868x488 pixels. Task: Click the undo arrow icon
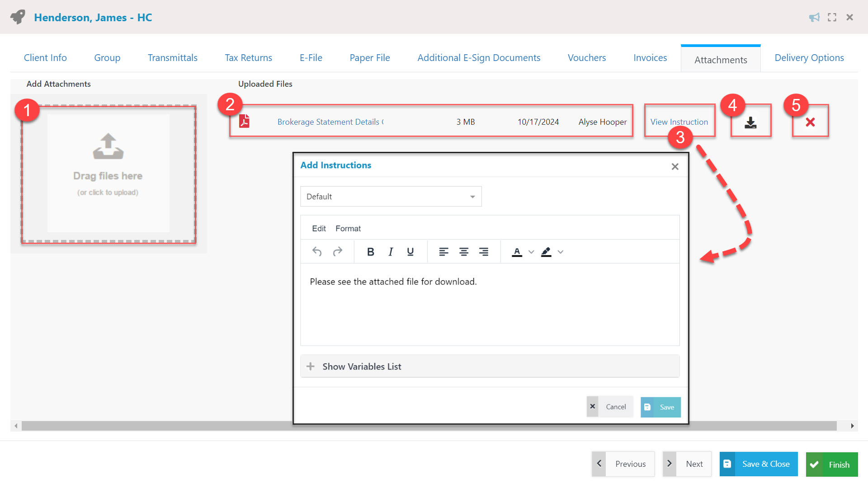click(317, 252)
